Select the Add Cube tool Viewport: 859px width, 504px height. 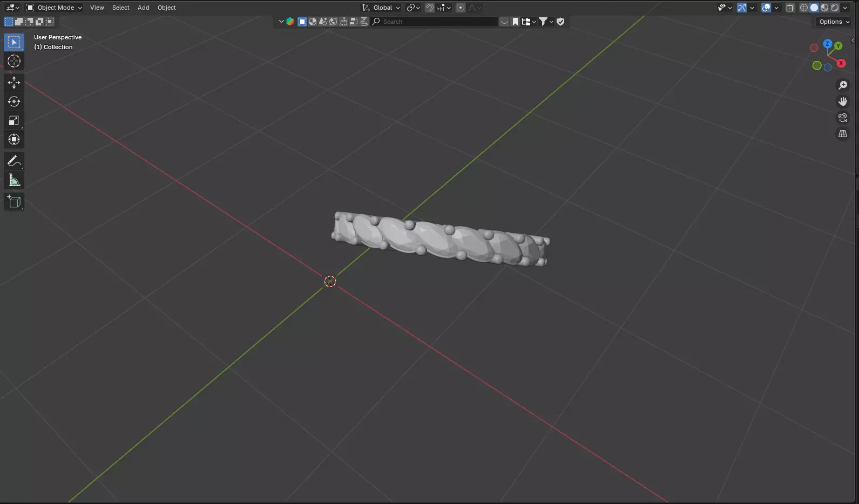14,202
